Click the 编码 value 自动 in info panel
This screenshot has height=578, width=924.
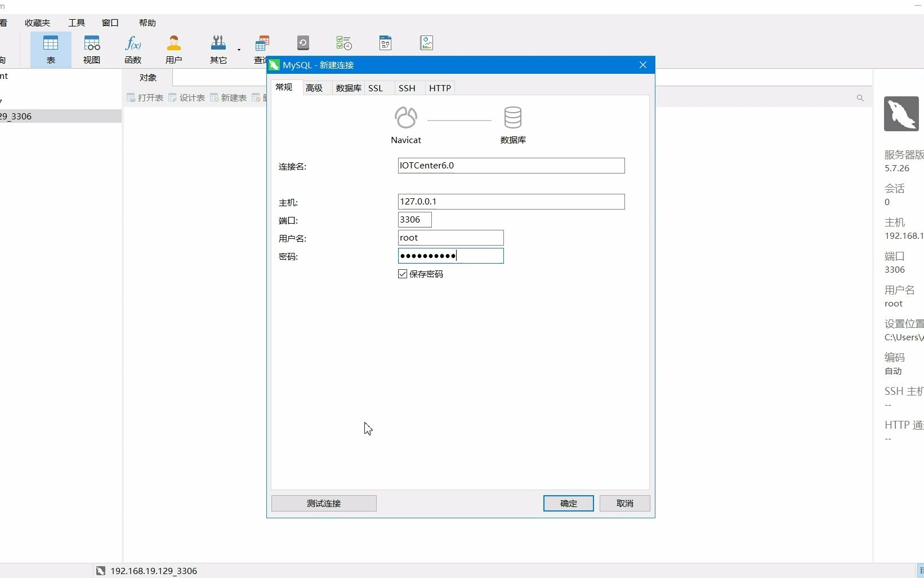(893, 371)
